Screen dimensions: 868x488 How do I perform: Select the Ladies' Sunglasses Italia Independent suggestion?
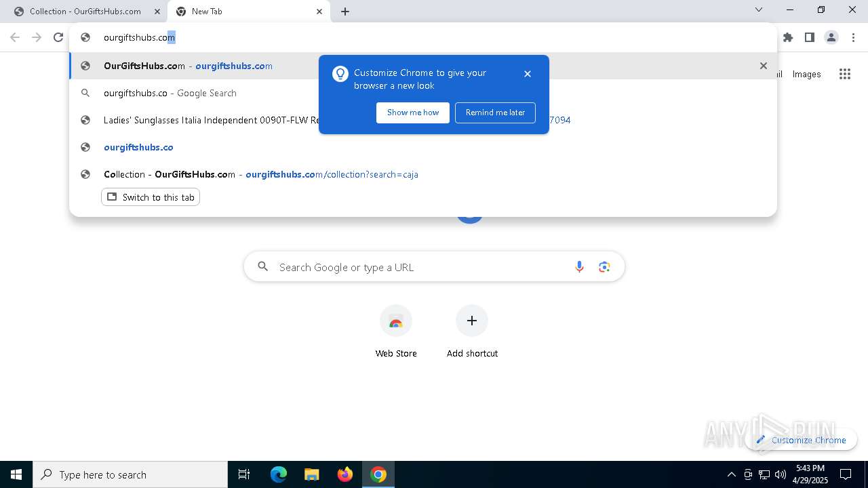[423, 120]
